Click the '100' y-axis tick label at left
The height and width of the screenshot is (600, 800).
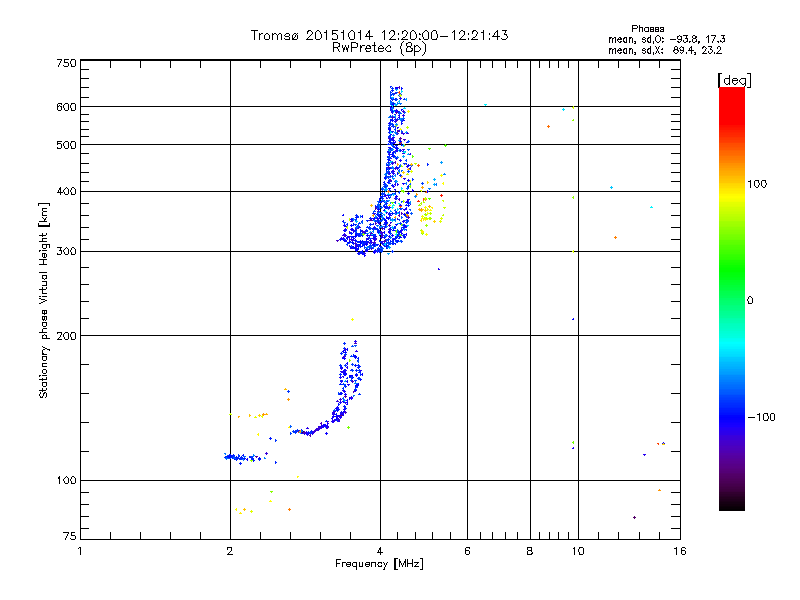(66, 481)
